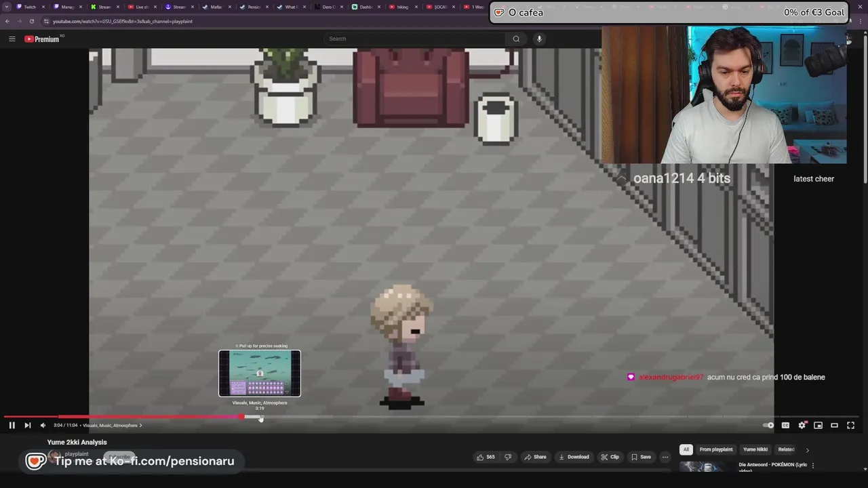
Task: Open the playplaint channel avatar
Action: [x=54, y=457]
